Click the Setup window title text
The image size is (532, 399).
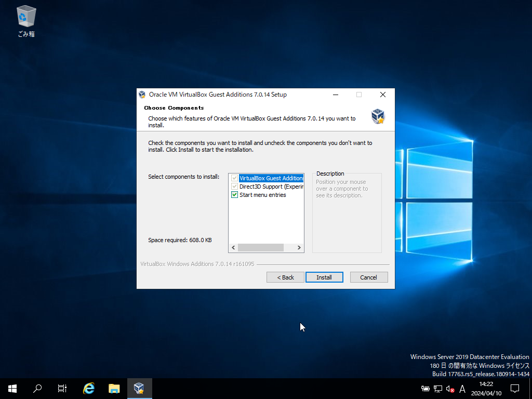[x=218, y=95]
